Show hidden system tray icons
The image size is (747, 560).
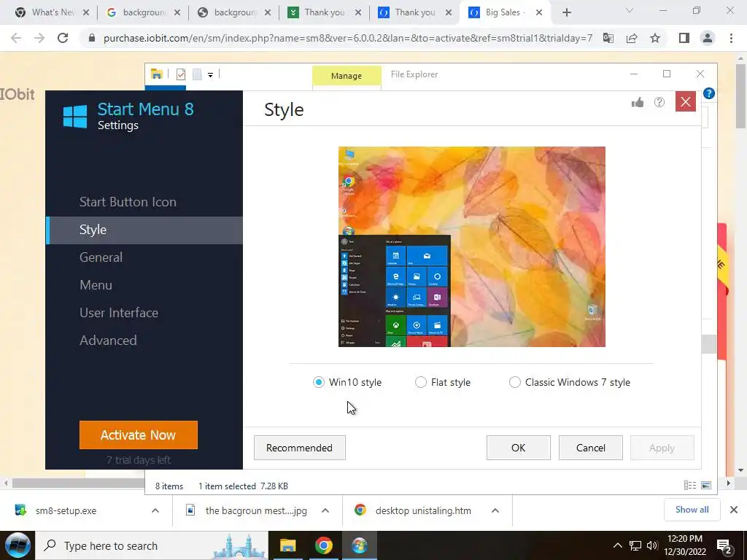(x=617, y=545)
